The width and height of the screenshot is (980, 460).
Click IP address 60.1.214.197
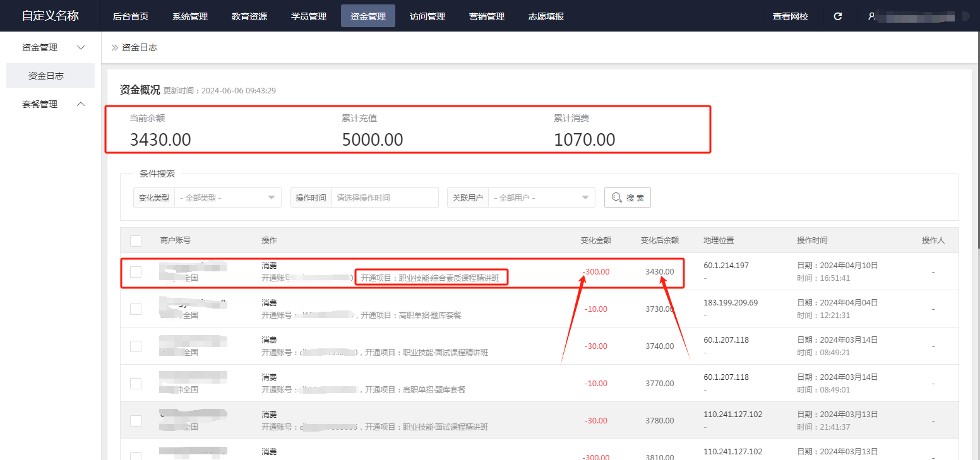[x=726, y=266]
